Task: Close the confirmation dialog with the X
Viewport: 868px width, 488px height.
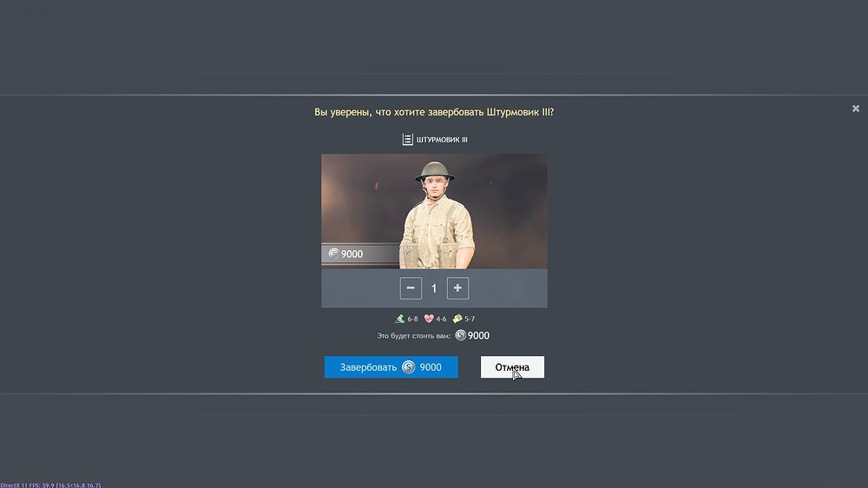Action: pyautogui.click(x=856, y=109)
